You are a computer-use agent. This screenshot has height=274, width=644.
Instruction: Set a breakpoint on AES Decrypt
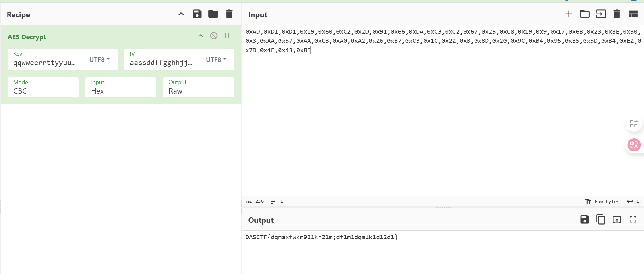click(x=227, y=36)
